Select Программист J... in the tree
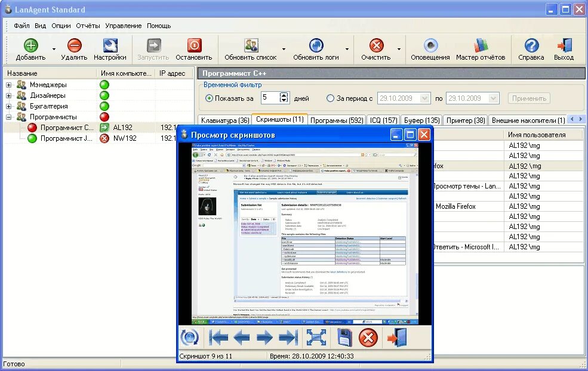The width and height of the screenshot is (588, 371). click(x=66, y=138)
